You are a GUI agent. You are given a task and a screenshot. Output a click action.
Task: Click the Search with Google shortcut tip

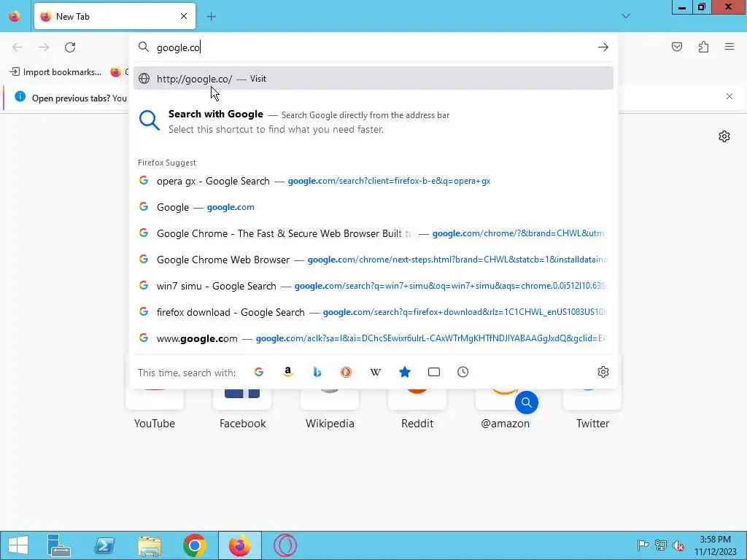pos(373,121)
